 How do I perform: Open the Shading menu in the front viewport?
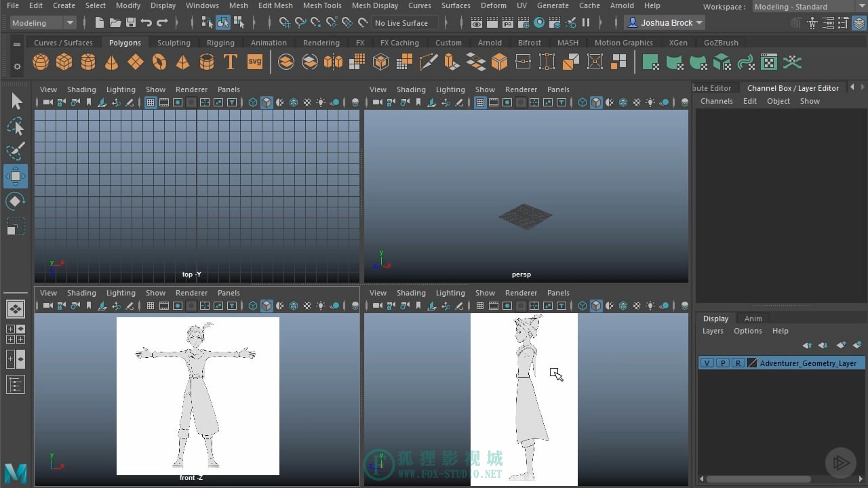pyautogui.click(x=81, y=293)
